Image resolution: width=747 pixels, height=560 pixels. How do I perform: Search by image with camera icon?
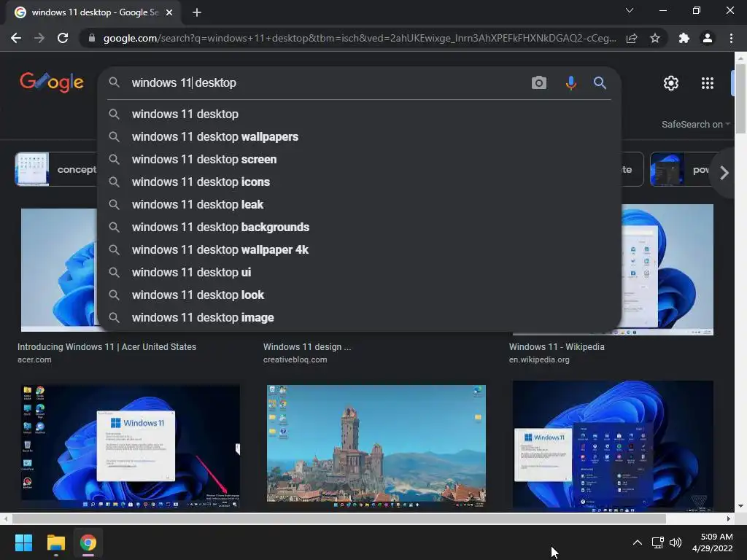539,82
